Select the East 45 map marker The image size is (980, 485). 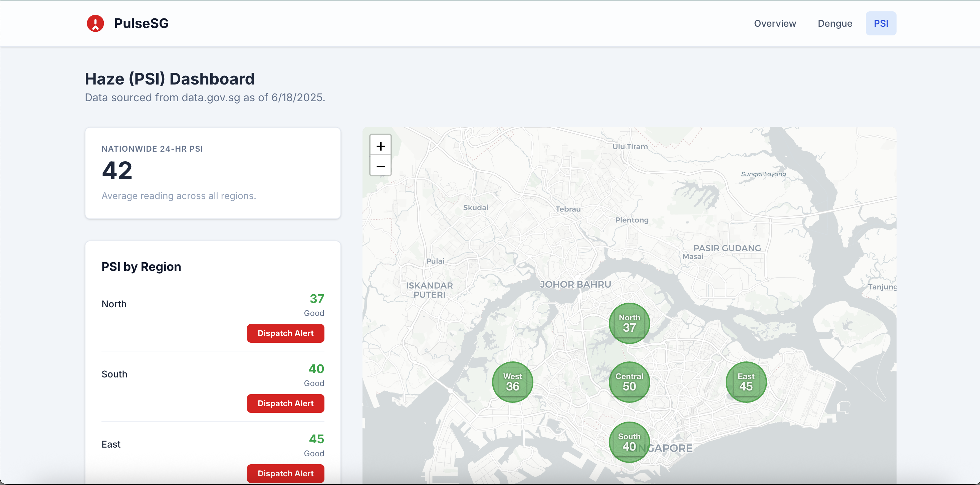746,382
